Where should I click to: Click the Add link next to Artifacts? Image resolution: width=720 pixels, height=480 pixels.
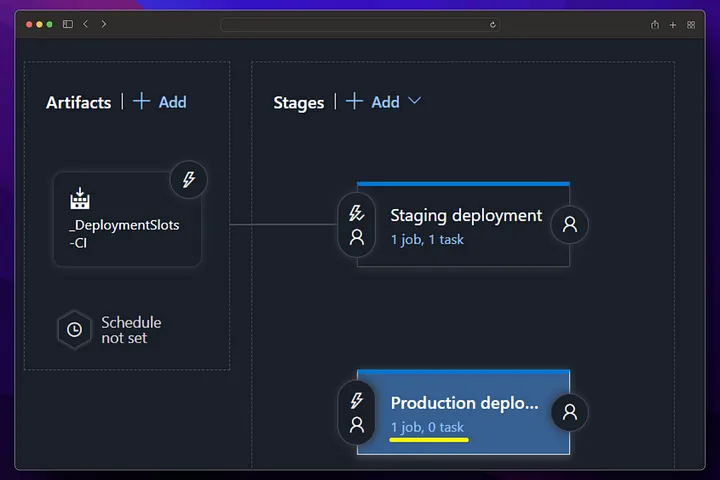click(173, 102)
